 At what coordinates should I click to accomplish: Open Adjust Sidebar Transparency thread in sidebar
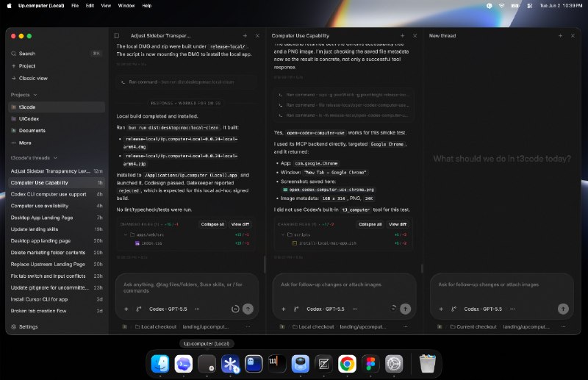pyautogui.click(x=57, y=171)
